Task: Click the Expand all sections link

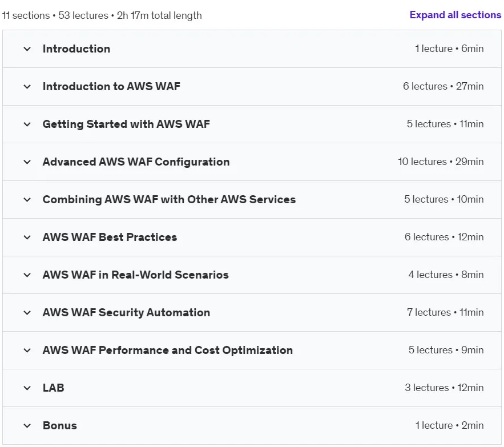Action: coord(455,15)
